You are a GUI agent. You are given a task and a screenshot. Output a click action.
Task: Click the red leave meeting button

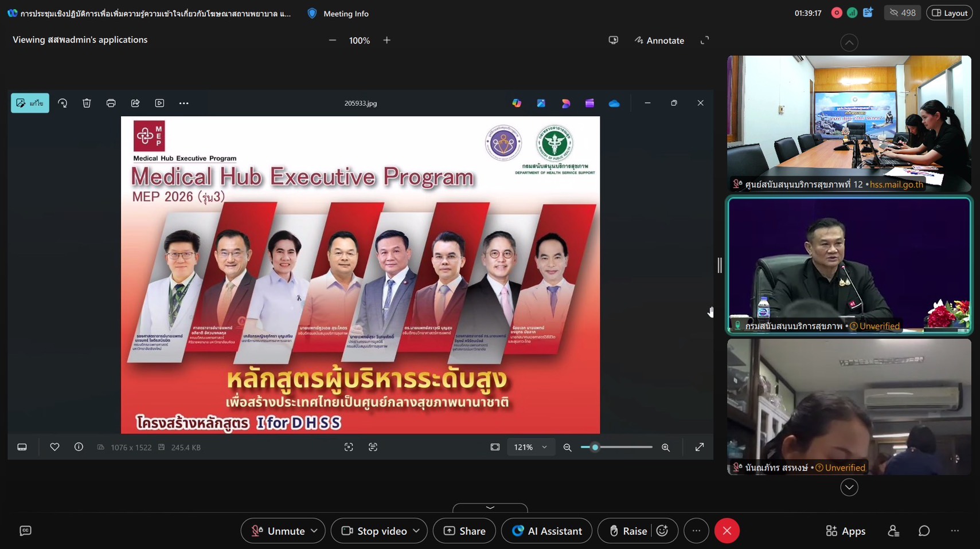[727, 531]
